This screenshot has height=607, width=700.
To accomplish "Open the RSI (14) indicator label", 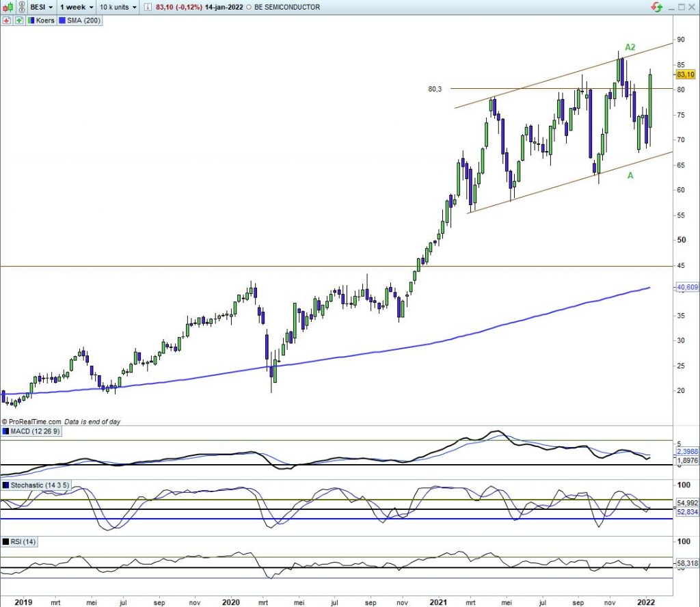I will [x=23, y=541].
